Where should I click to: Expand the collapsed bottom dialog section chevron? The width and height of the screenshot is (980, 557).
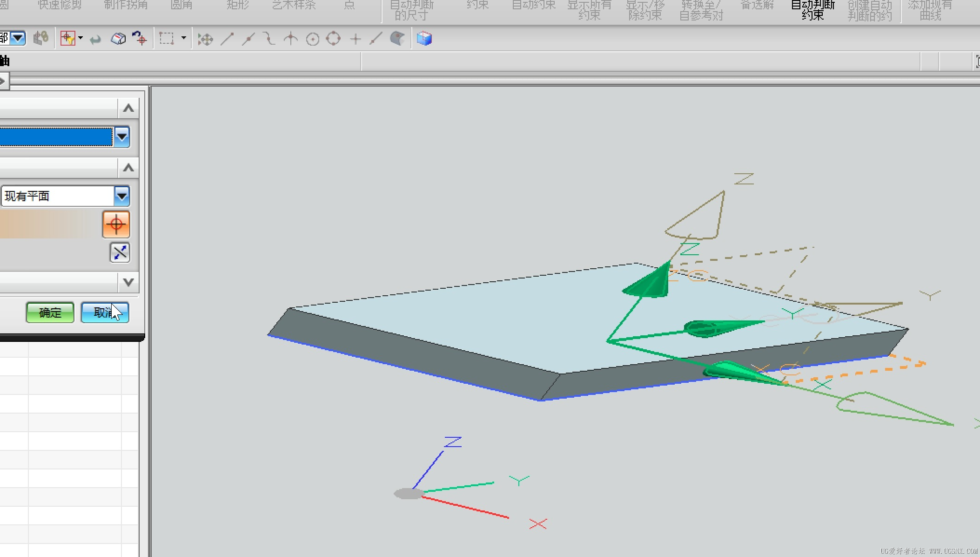[128, 282]
